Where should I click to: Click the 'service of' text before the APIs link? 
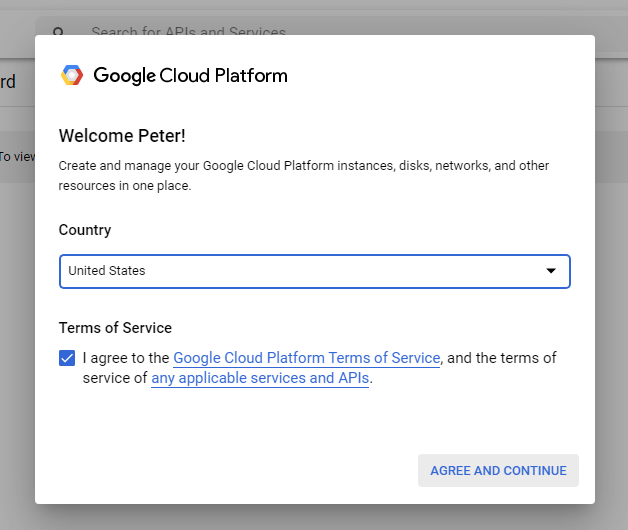115,379
